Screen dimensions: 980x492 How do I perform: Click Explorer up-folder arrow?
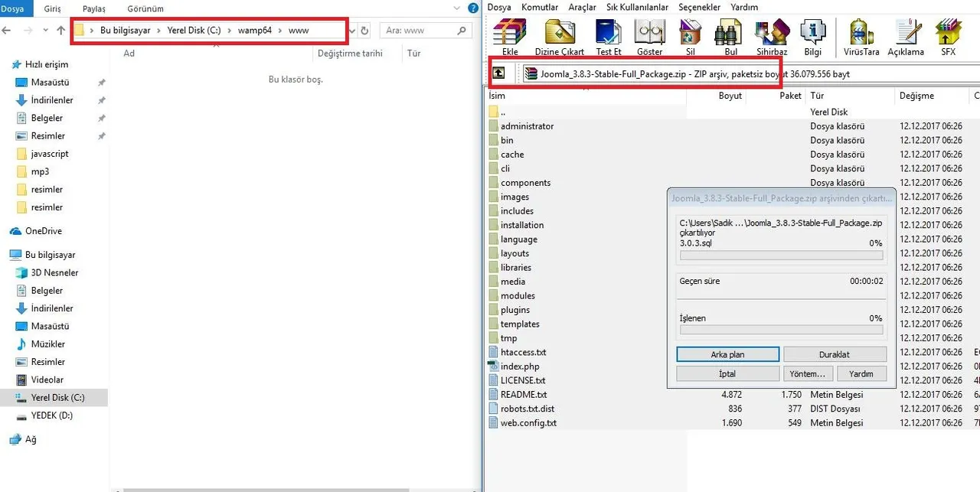(x=61, y=31)
